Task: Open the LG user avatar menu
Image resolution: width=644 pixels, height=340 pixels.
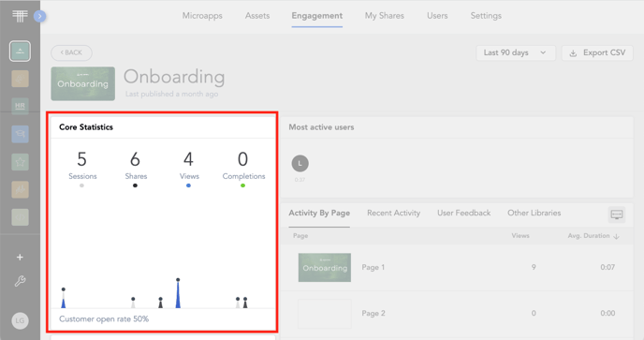Action: (20, 320)
